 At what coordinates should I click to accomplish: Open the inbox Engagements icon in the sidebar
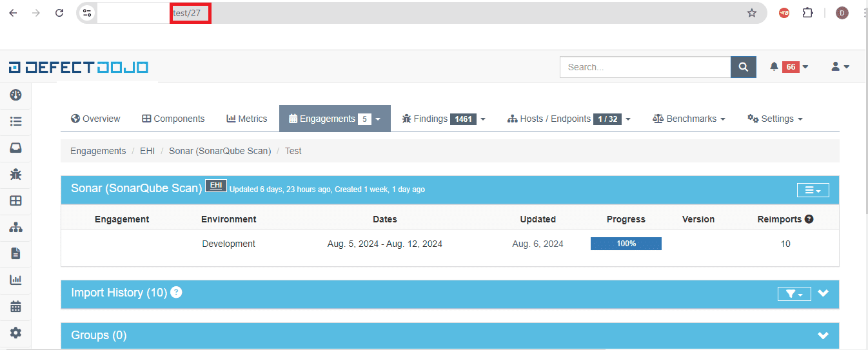point(16,148)
